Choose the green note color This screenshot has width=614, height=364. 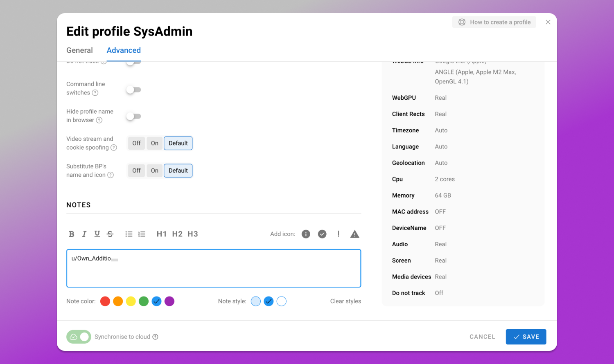coord(144,301)
